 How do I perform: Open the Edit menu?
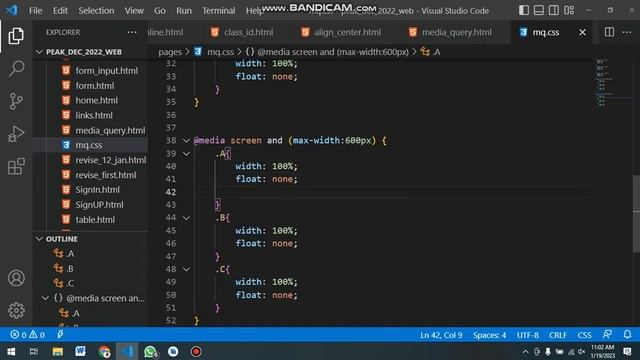(x=60, y=11)
